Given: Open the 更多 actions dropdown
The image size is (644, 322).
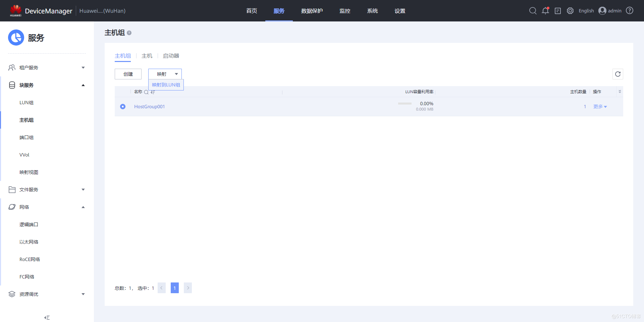Looking at the screenshot, I should [x=600, y=107].
